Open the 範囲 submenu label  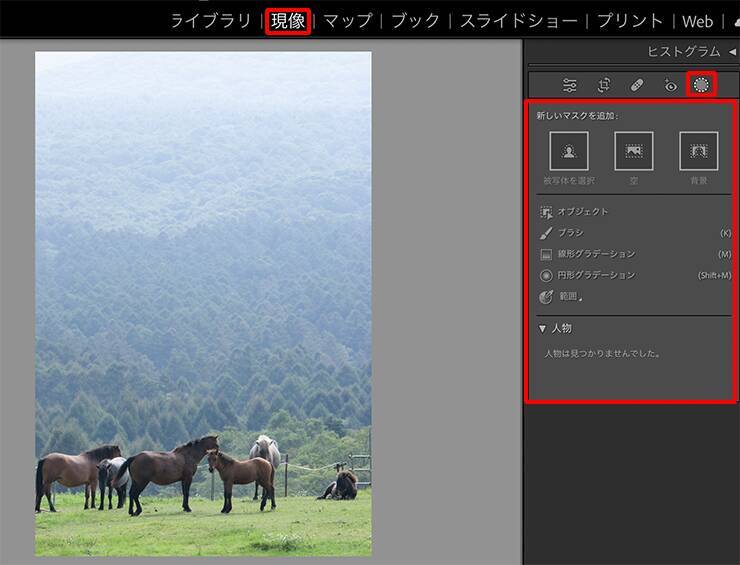[570, 296]
